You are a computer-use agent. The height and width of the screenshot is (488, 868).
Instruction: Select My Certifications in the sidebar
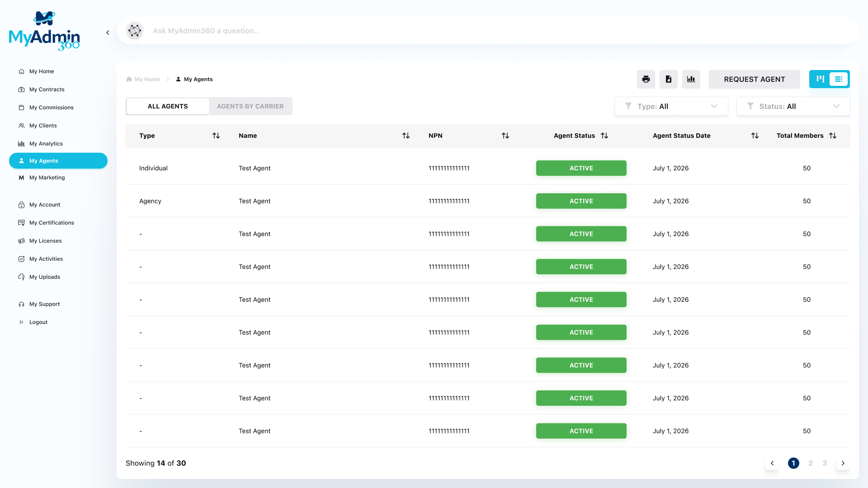coord(52,222)
